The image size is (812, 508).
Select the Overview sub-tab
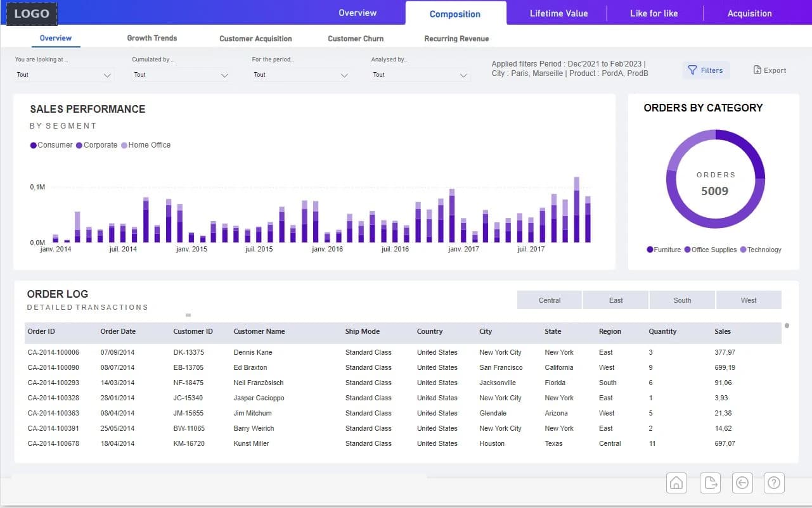[x=56, y=38]
